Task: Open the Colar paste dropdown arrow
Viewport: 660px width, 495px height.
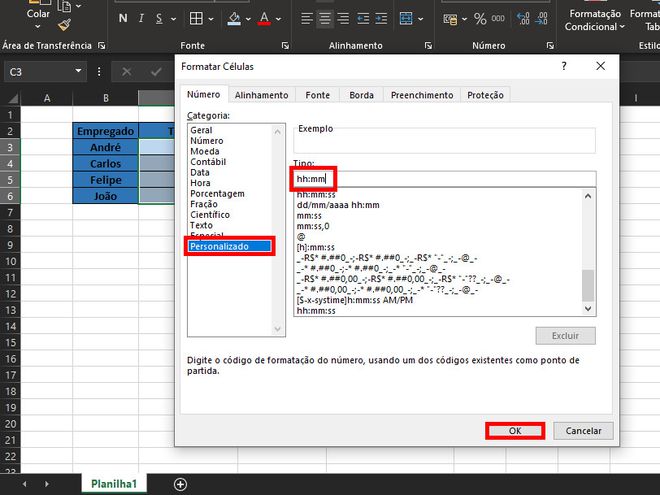Action: (x=38, y=27)
